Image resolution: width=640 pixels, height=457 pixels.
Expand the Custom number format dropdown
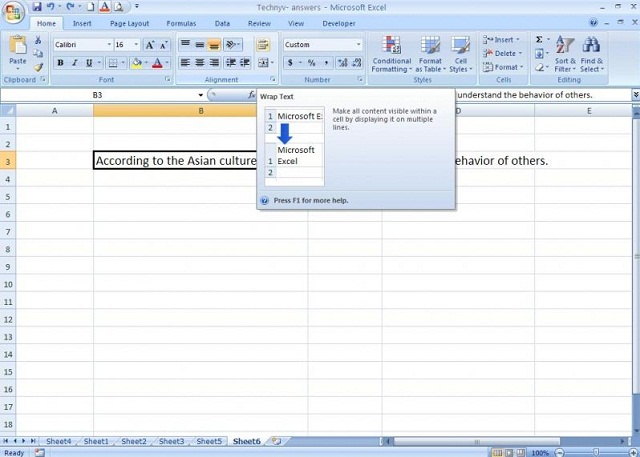[359, 45]
